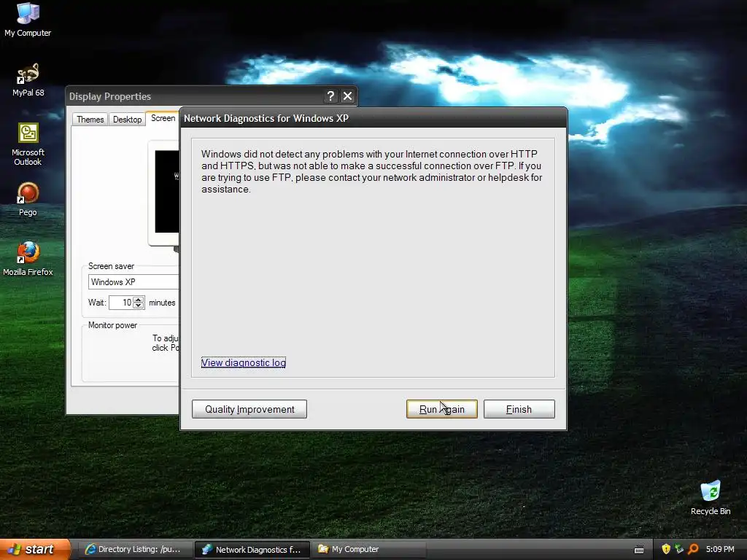Click the Run Again button

tap(441, 409)
